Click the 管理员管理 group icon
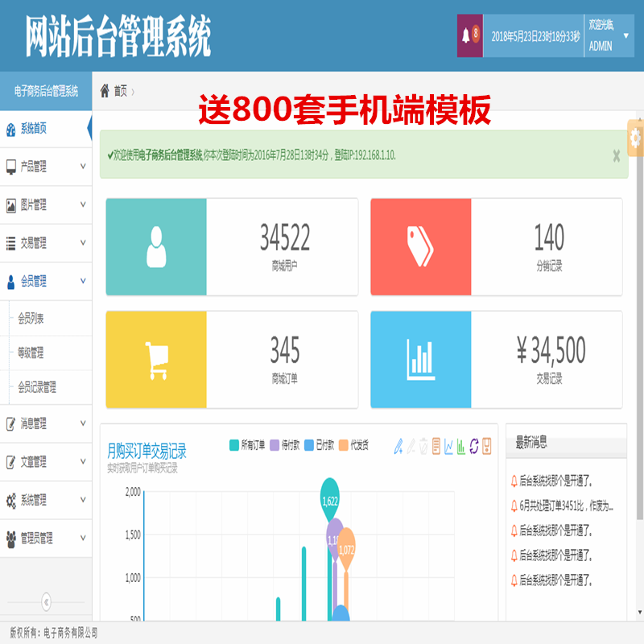Image resolution: width=644 pixels, height=644 pixels. (x=11, y=539)
